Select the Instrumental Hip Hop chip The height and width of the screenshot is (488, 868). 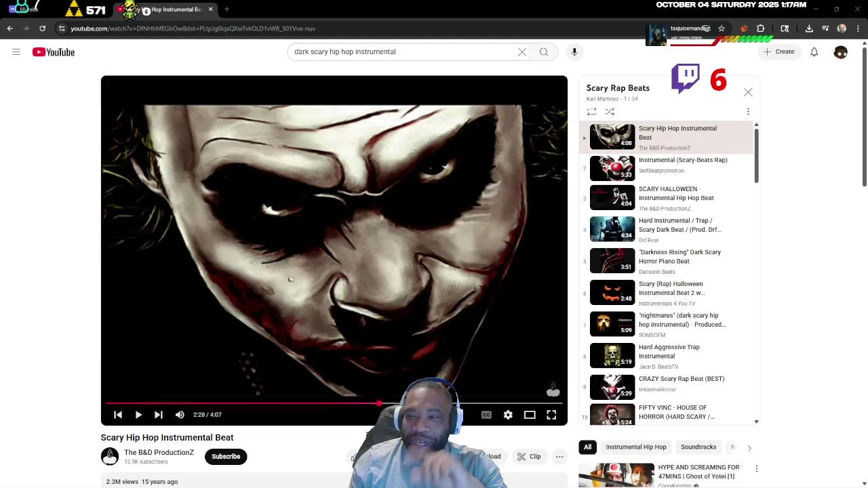click(x=636, y=447)
